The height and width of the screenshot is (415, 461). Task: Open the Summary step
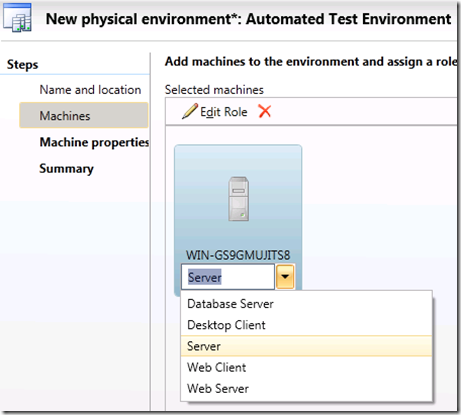click(x=66, y=169)
